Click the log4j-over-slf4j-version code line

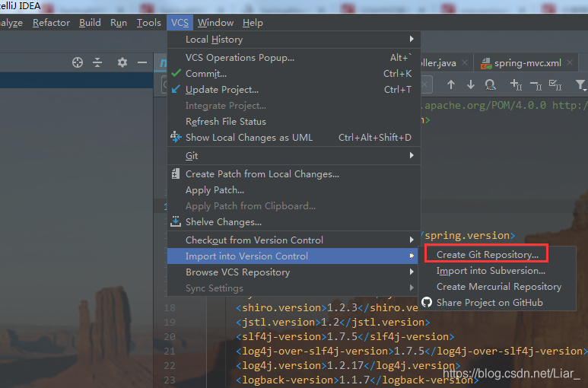411,351
